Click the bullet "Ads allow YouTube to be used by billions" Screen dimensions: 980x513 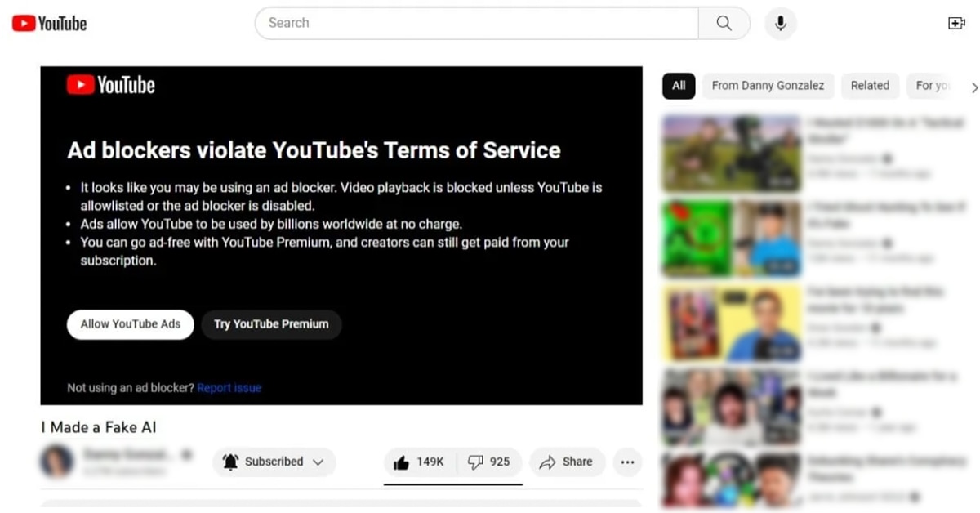(271, 224)
